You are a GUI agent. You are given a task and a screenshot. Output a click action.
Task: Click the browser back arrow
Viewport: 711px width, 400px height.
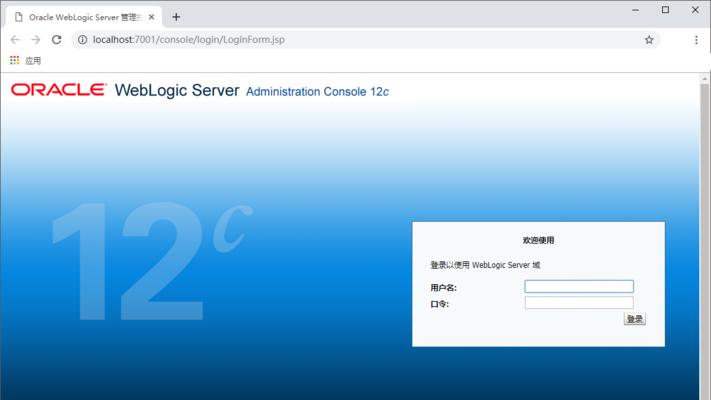coord(15,40)
